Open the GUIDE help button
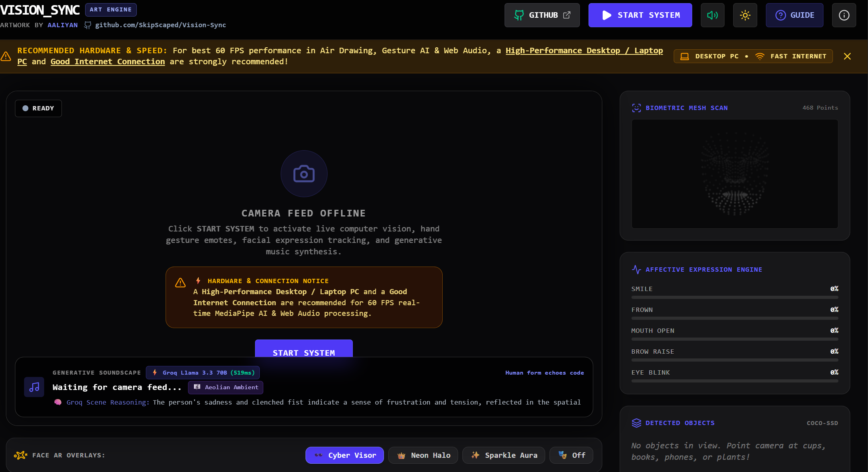 794,15
